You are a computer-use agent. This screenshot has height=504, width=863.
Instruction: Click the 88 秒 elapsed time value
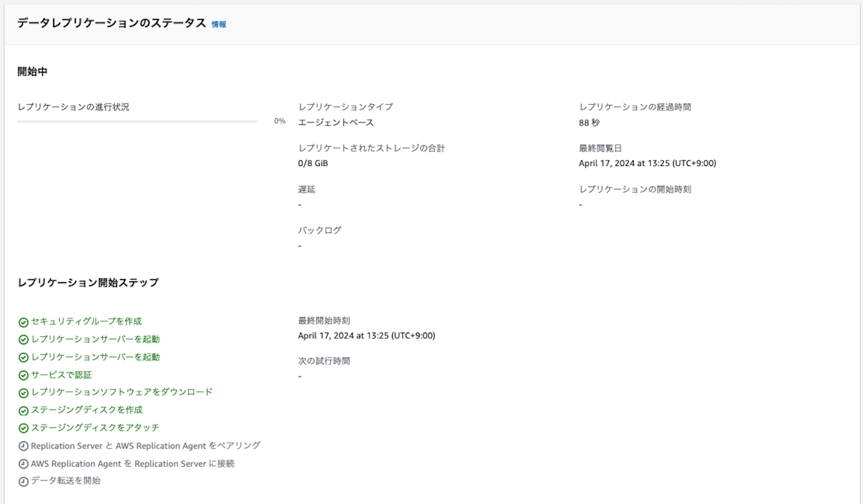[x=589, y=123]
